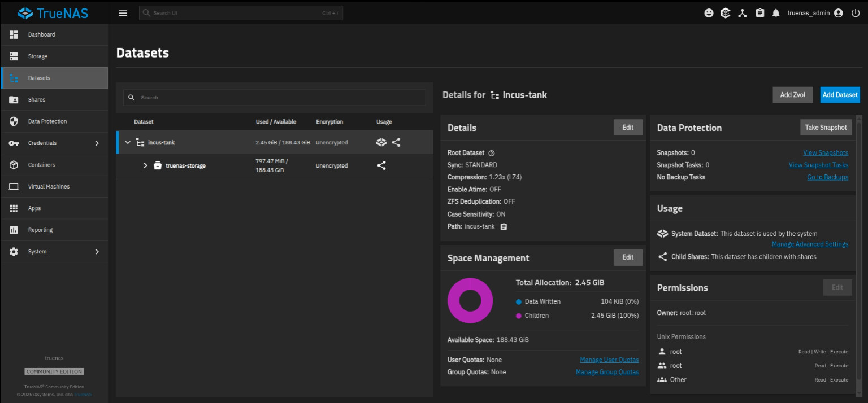This screenshot has width=868, height=403.
Task: Click the Data Protection shield icon
Action: [x=14, y=121]
